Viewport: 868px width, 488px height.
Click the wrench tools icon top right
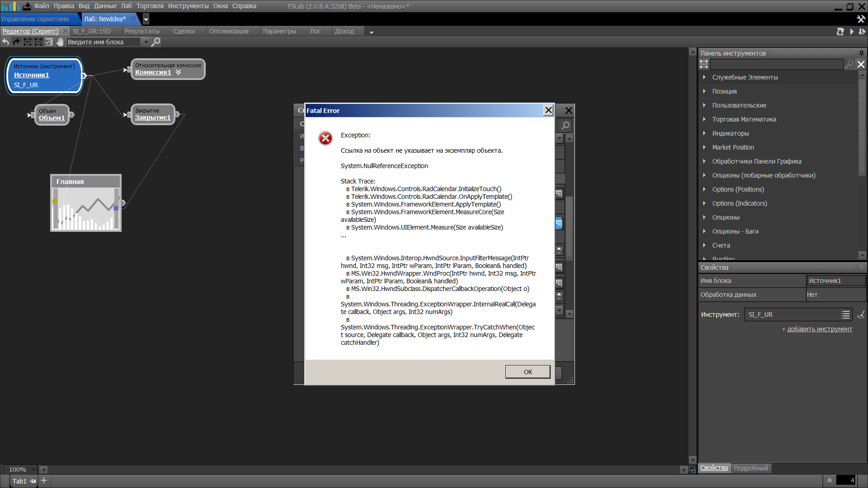click(x=861, y=19)
